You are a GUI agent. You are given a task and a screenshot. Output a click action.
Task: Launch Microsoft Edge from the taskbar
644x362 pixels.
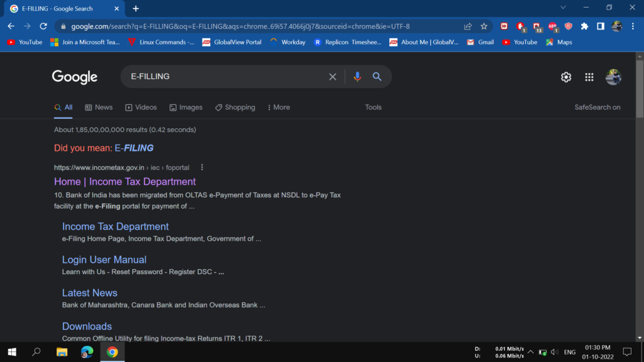point(87,352)
